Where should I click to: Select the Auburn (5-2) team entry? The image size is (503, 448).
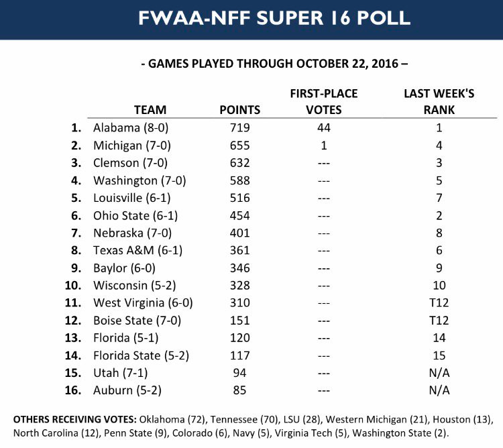pos(127,390)
